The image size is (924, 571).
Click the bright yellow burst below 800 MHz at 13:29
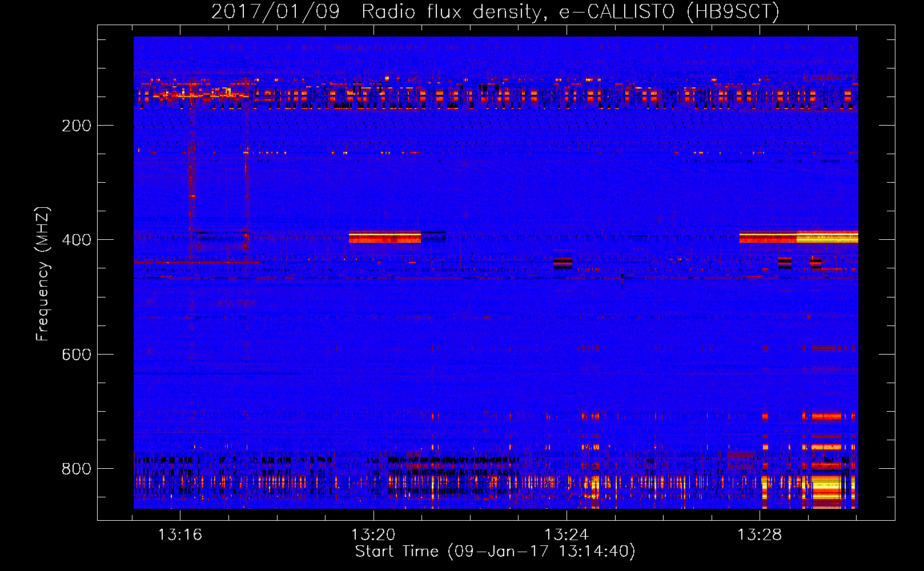point(826,490)
